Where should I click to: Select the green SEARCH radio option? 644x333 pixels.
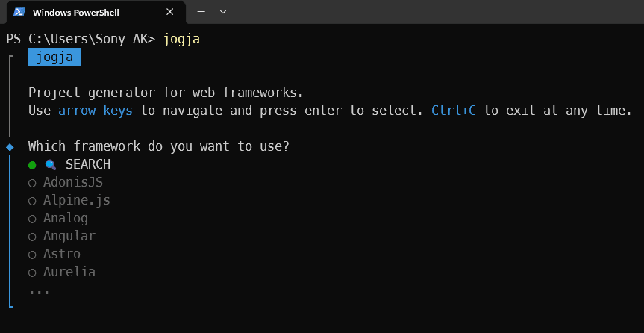[x=32, y=165]
